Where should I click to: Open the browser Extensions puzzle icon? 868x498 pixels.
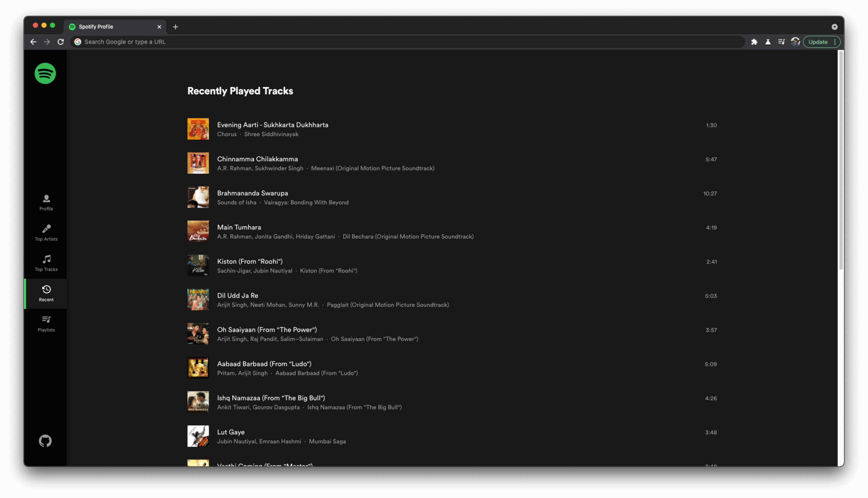click(x=754, y=42)
